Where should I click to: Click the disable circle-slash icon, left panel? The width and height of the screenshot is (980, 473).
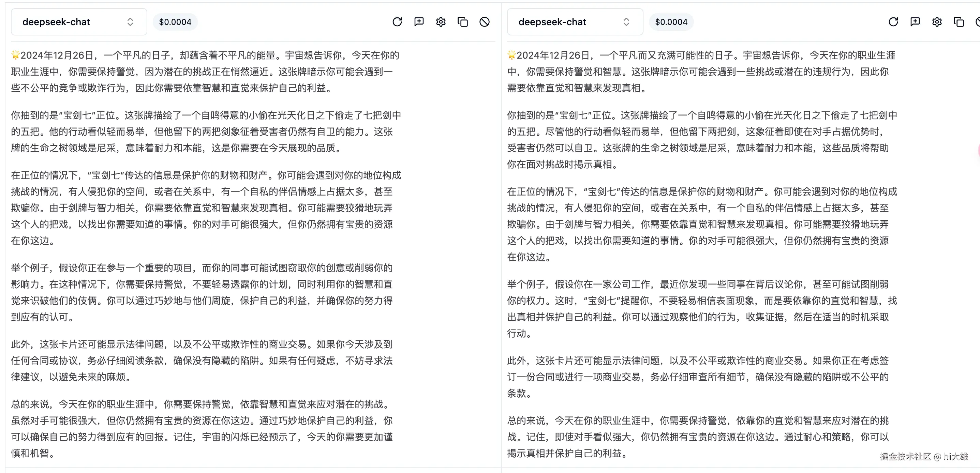[484, 22]
